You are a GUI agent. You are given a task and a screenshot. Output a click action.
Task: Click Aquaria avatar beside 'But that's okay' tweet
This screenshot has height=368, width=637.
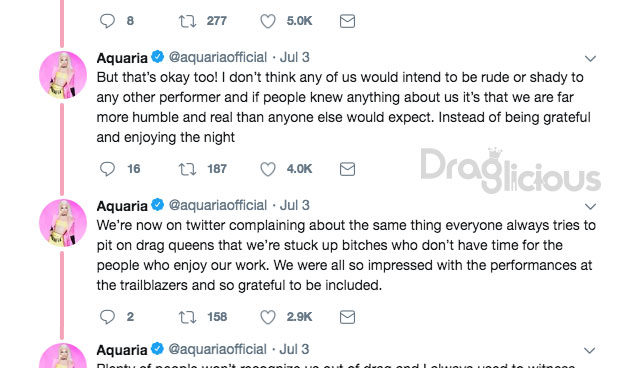[x=63, y=75]
